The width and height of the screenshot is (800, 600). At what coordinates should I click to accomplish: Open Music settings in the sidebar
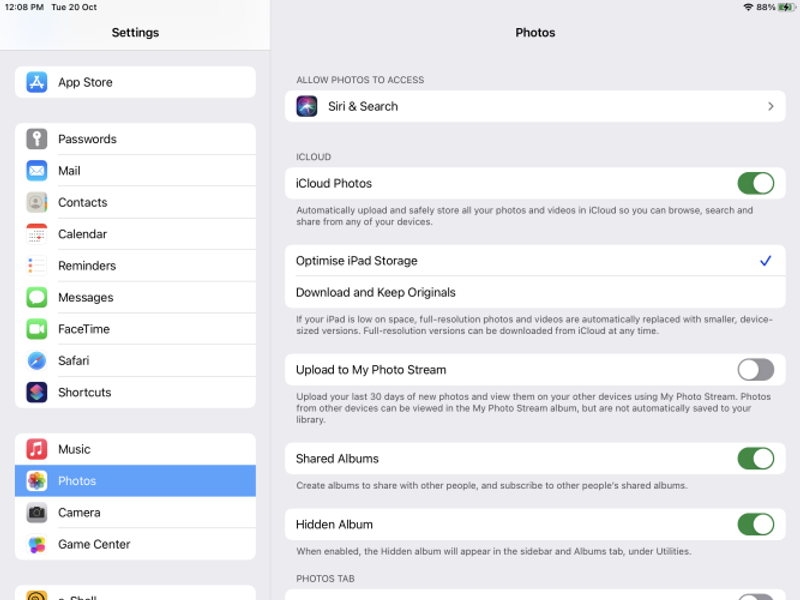coord(74,449)
